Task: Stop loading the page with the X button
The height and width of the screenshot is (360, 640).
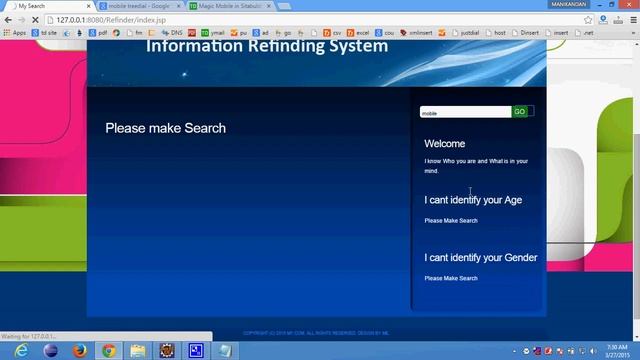Action: click(35, 20)
